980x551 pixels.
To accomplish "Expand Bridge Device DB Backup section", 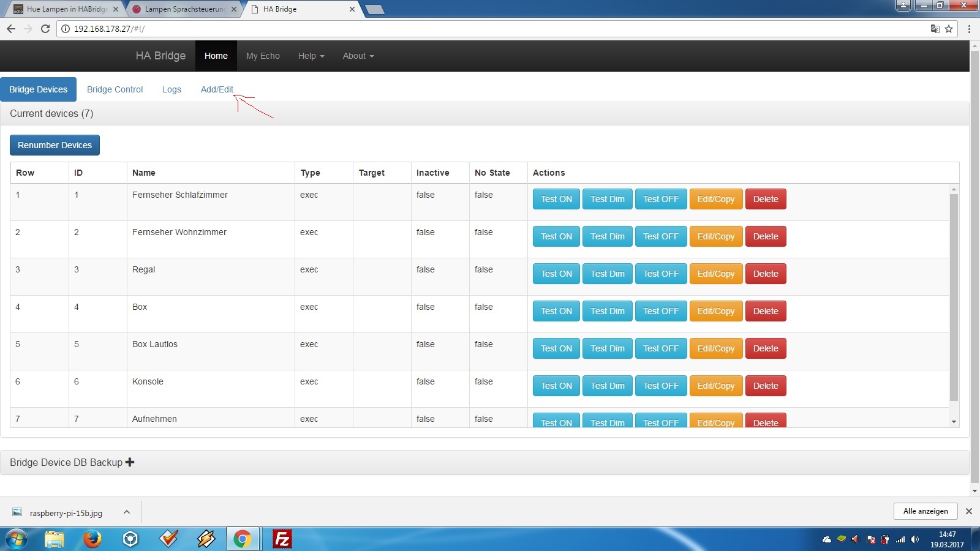I will click(72, 462).
